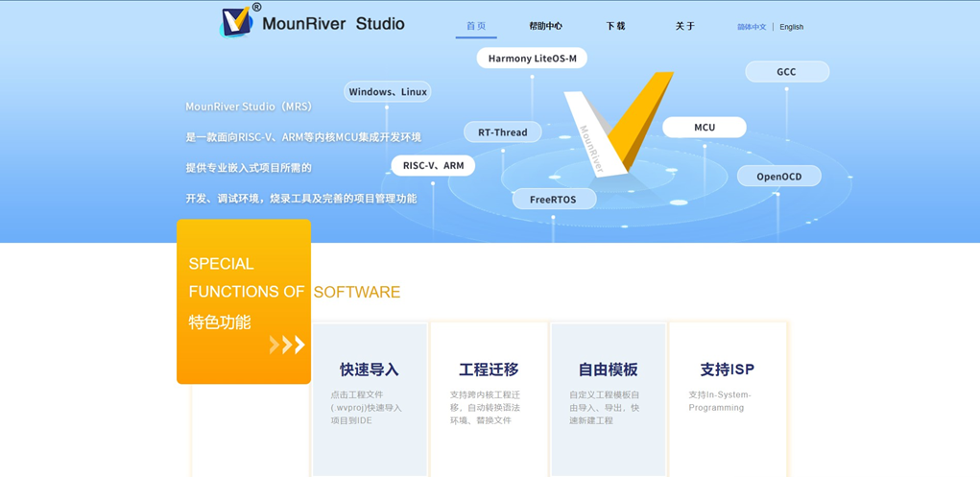Select the MCU bubble

[705, 128]
